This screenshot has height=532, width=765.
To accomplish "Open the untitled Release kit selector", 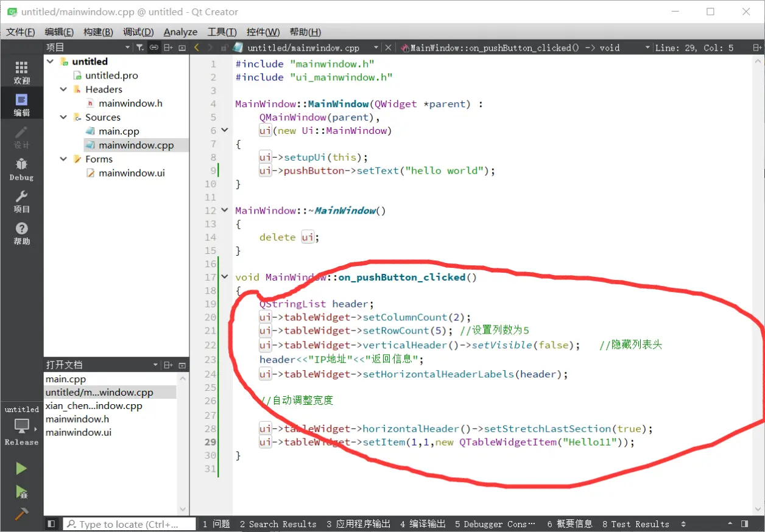I will coord(21,425).
